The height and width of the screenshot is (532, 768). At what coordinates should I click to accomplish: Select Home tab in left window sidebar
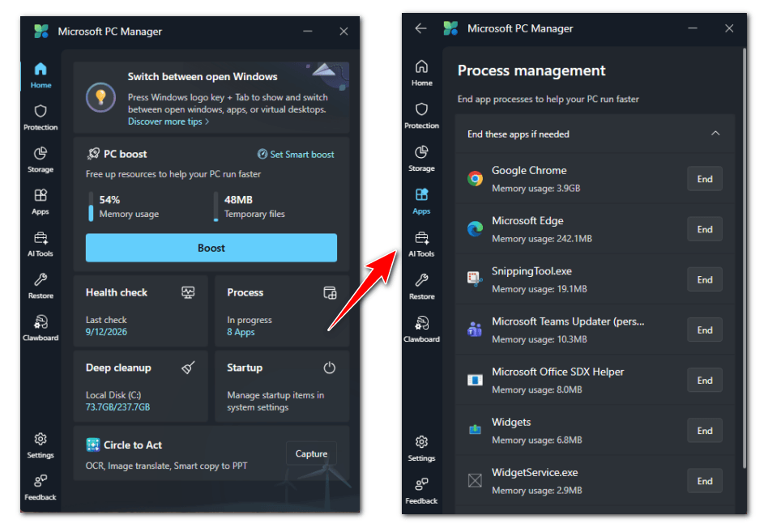coord(41,75)
